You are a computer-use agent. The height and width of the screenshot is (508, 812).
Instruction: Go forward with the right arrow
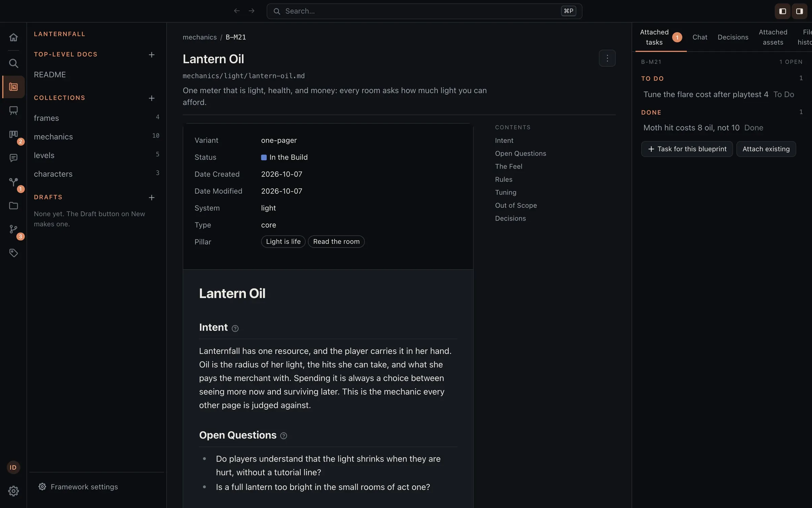pos(251,11)
